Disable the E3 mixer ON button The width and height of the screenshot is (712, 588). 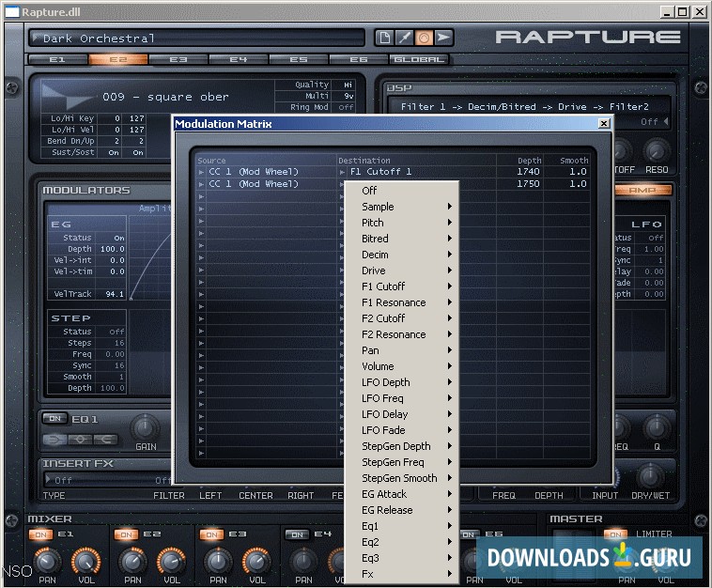pyautogui.click(x=210, y=534)
